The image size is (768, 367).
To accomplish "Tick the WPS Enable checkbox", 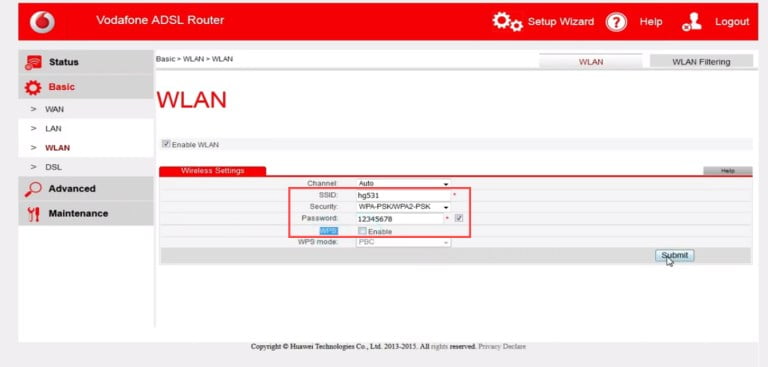I will [362, 231].
